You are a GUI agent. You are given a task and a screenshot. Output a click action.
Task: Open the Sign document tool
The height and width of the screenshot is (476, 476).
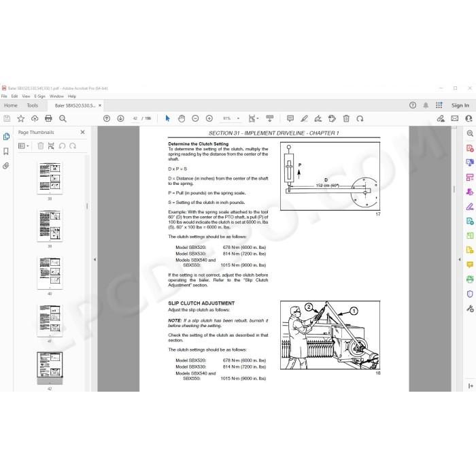318,118
